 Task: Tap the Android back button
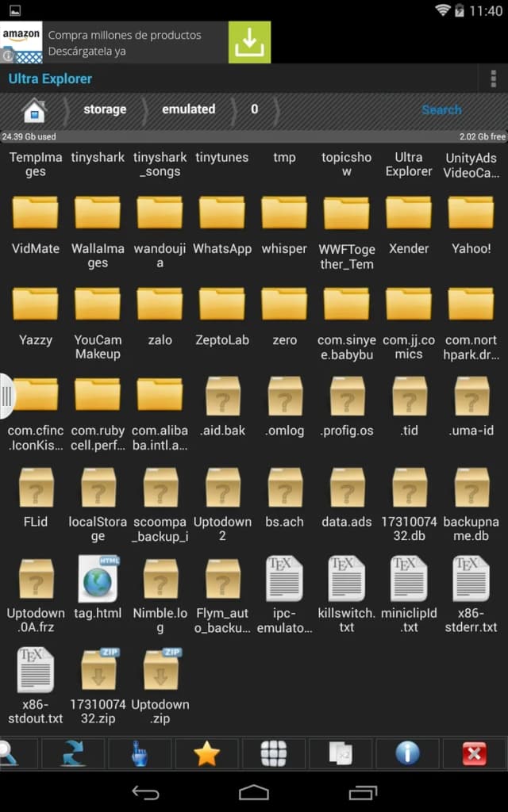146,792
